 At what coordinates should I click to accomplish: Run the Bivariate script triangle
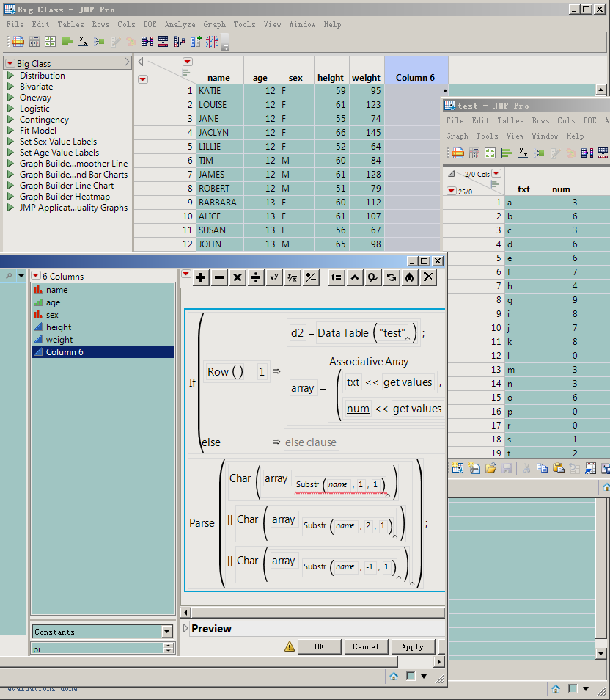pyautogui.click(x=10, y=87)
